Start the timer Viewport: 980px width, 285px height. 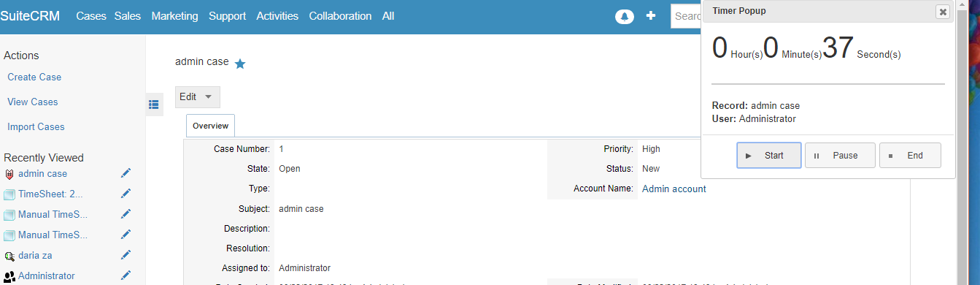(x=769, y=156)
